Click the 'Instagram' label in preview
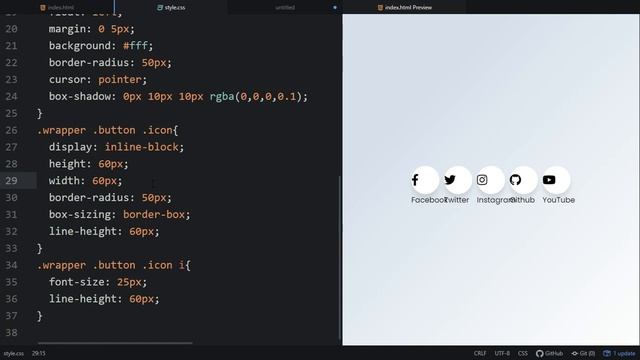The image size is (640, 360). (496, 200)
